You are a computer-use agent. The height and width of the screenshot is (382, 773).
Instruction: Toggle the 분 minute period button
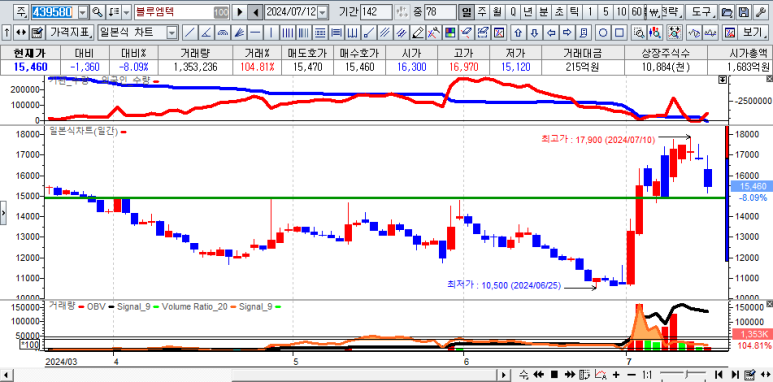pyautogui.click(x=543, y=12)
